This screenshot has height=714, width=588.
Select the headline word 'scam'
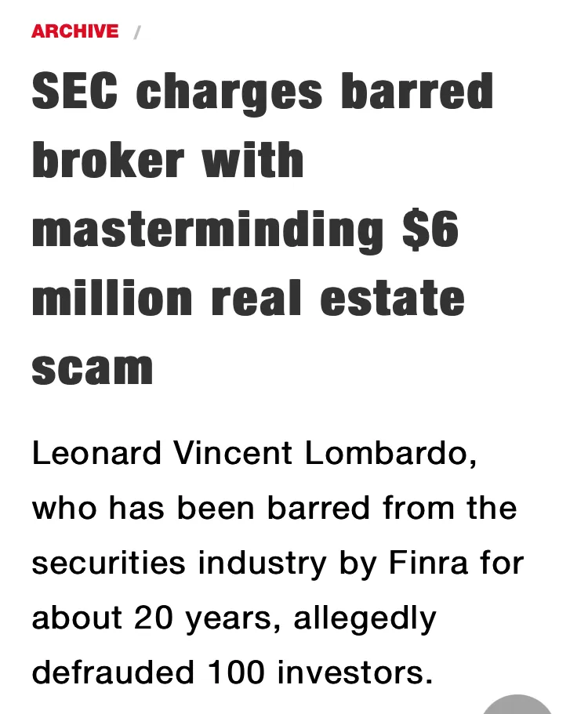tap(93, 368)
